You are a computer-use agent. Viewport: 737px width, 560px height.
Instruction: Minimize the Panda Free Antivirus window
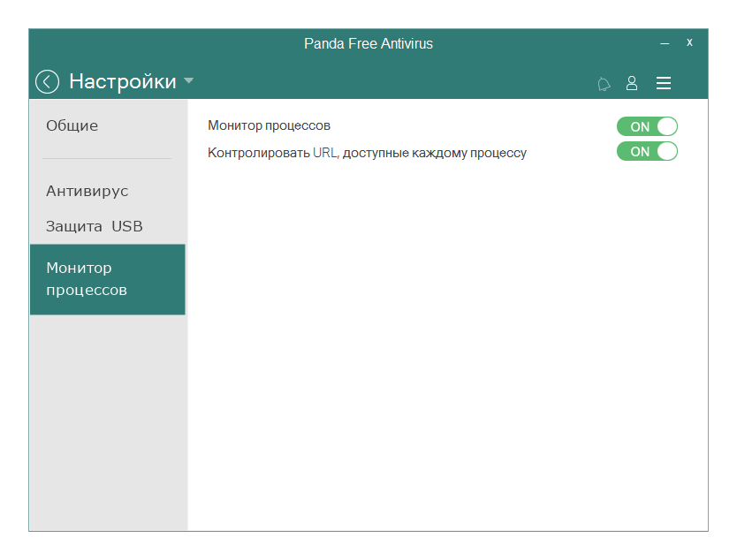tap(665, 43)
